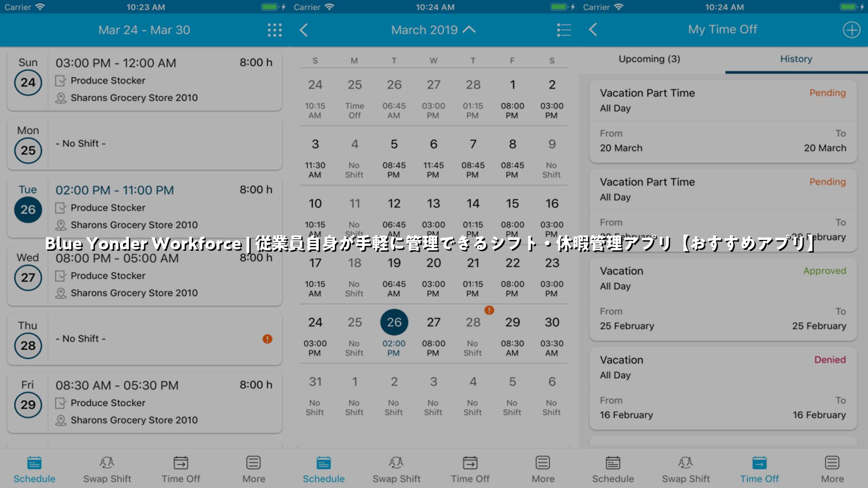Tap the Approved status label
The image size is (868, 488).
825,271
